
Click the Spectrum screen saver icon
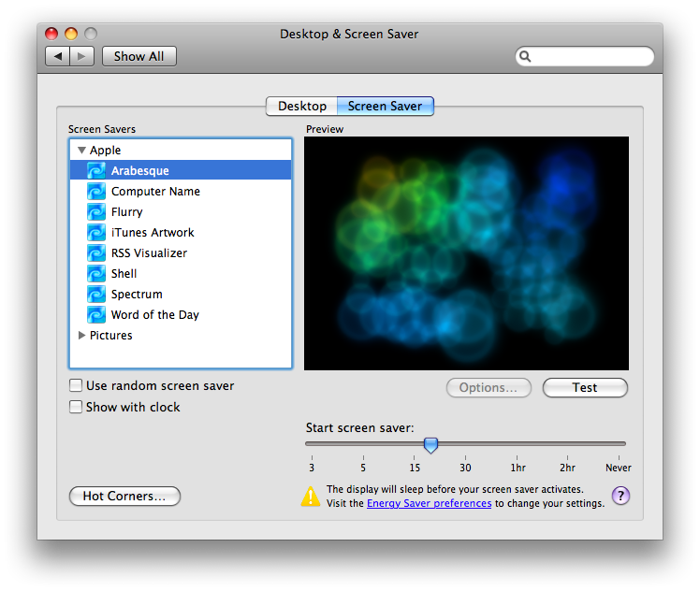(x=96, y=294)
